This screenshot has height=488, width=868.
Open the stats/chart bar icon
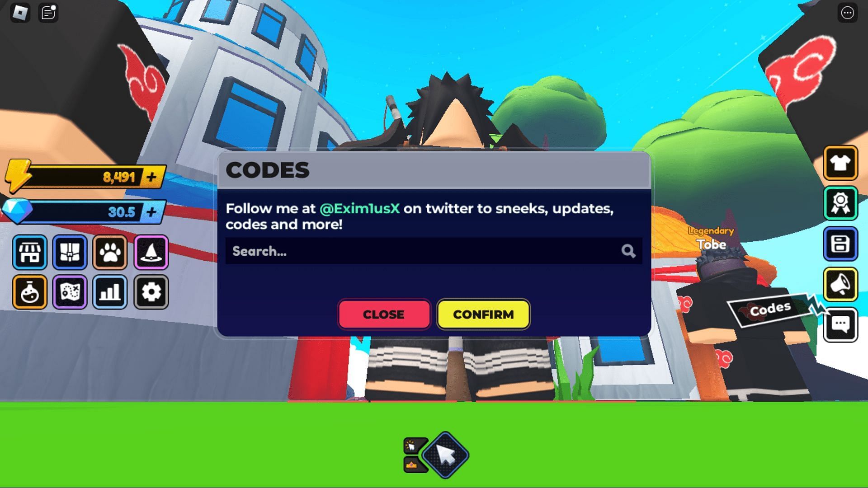click(x=110, y=291)
